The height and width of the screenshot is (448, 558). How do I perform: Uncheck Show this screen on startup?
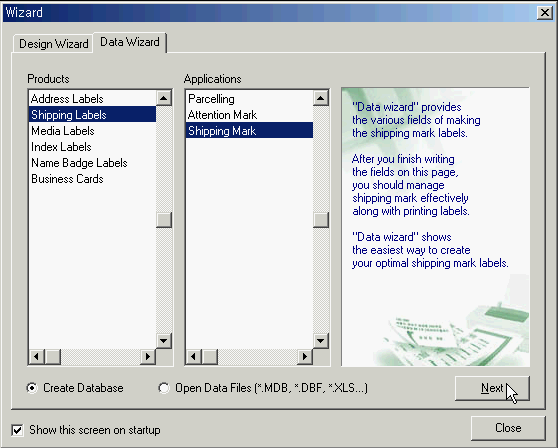pos(17,430)
